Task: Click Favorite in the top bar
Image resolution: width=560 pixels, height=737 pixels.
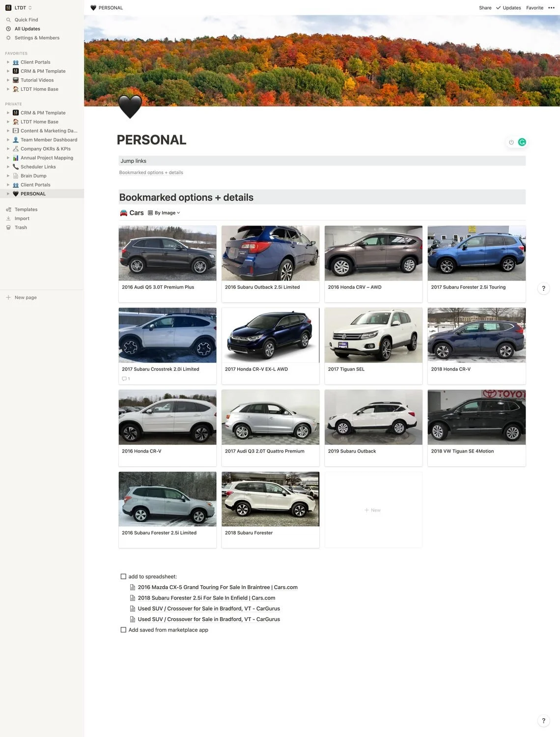Action: pyautogui.click(x=534, y=8)
